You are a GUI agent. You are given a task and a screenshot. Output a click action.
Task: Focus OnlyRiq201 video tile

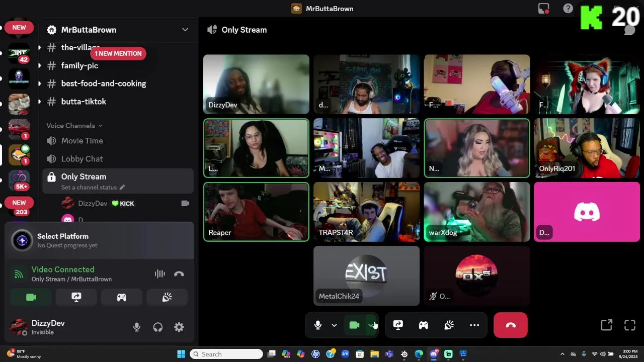pos(587,148)
